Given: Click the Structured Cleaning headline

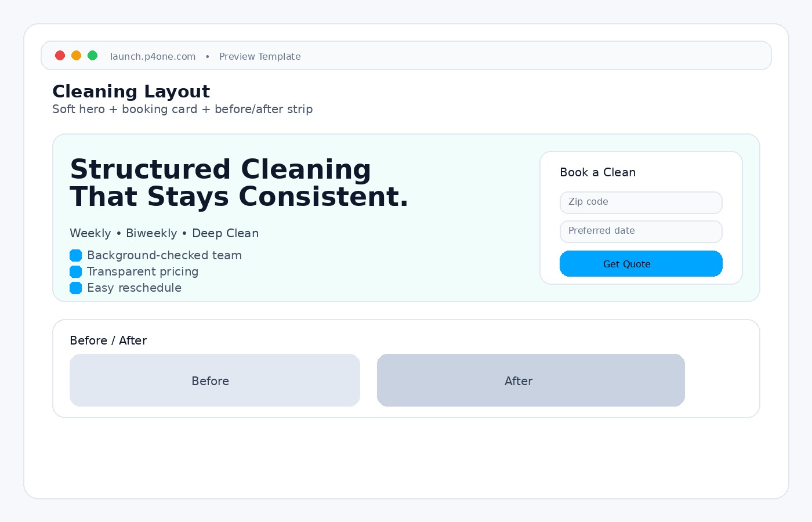Looking at the screenshot, I should [x=239, y=183].
